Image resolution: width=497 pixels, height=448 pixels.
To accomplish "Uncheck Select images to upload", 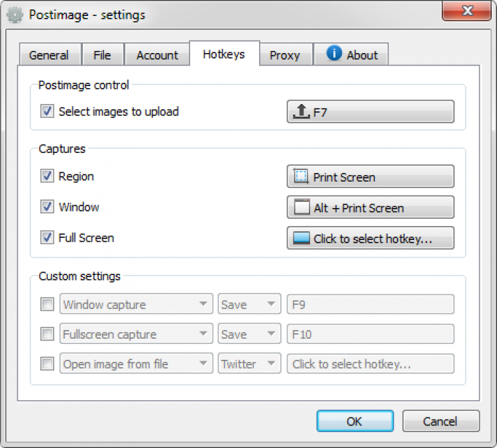I will click(x=47, y=111).
